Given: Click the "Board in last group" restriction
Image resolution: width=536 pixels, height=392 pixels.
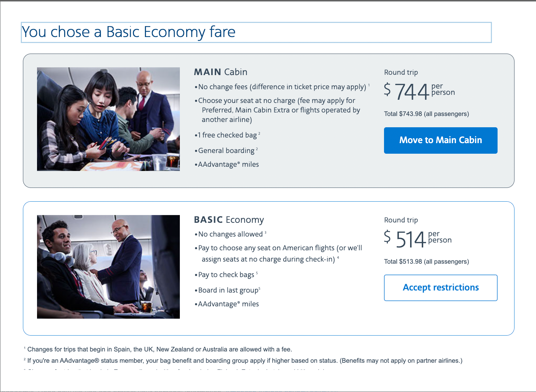Looking at the screenshot, I should tap(228, 290).
